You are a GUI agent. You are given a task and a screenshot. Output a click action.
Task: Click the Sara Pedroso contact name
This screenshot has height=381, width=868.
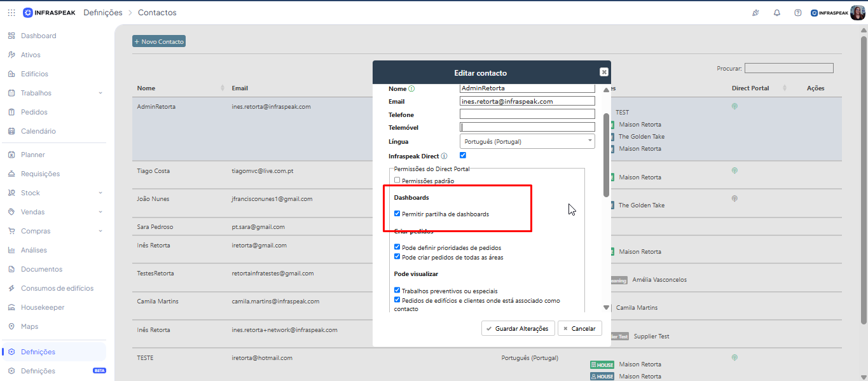coord(155,226)
